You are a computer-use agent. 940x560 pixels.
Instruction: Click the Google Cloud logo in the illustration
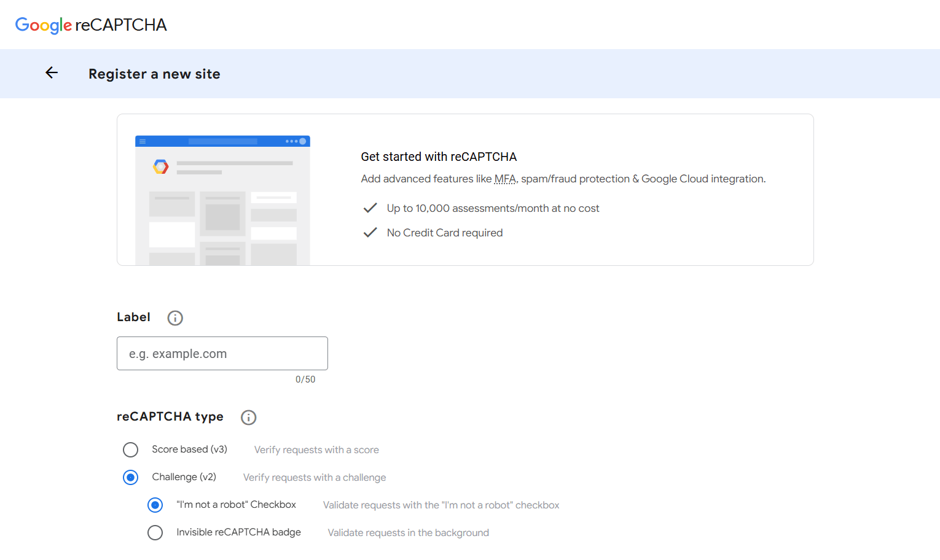[160, 166]
